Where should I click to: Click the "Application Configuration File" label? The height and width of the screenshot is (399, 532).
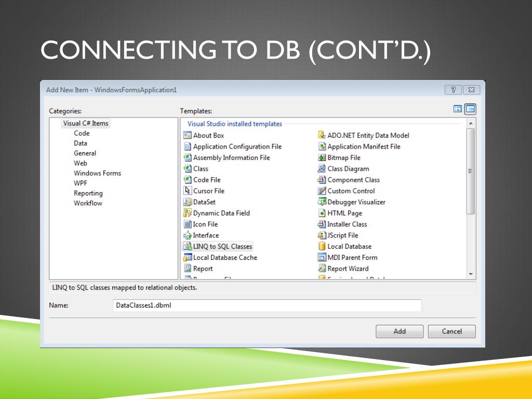click(237, 147)
